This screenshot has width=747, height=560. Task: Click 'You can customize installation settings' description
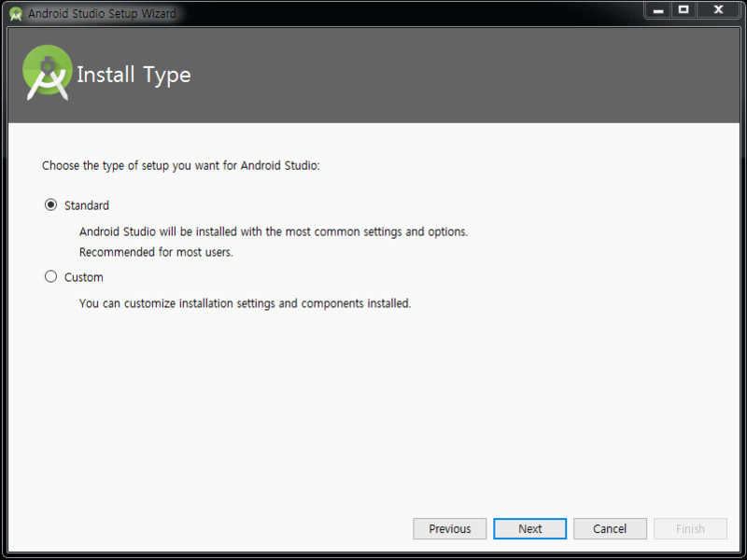[x=245, y=303]
